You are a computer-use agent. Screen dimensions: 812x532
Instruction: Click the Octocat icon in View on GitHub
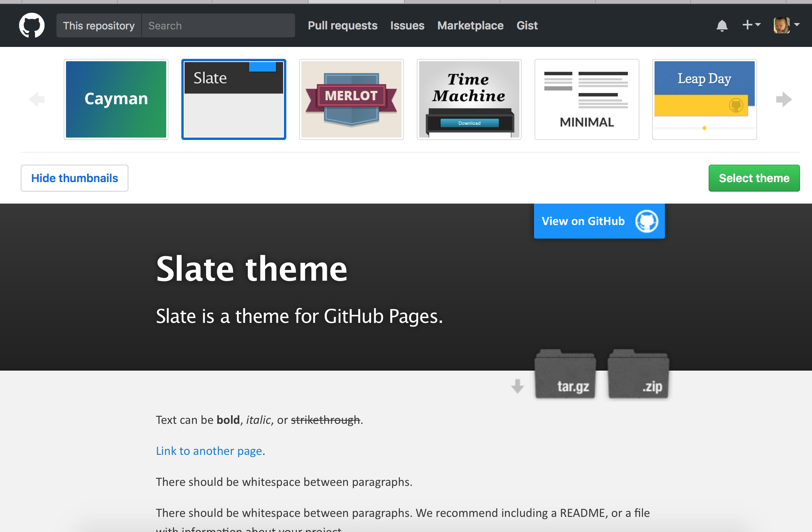coord(647,221)
